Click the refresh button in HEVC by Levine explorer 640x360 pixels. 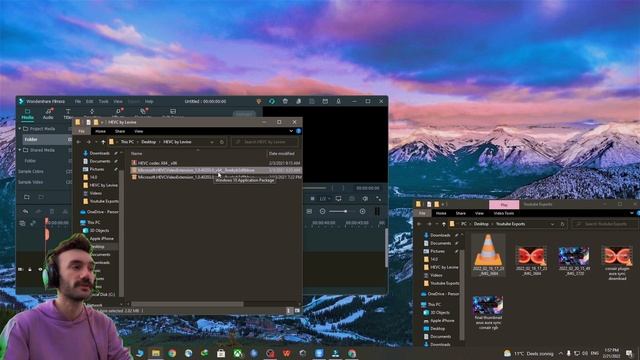pyautogui.click(x=222, y=142)
